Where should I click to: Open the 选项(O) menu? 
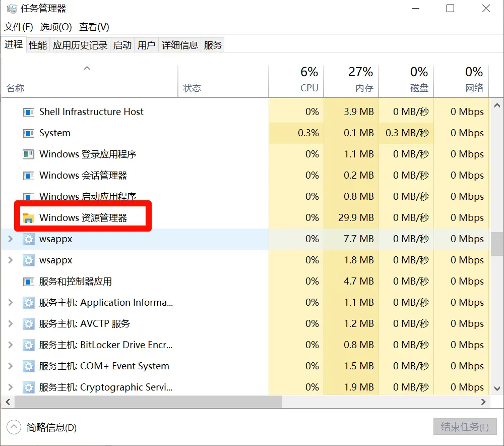click(x=56, y=27)
